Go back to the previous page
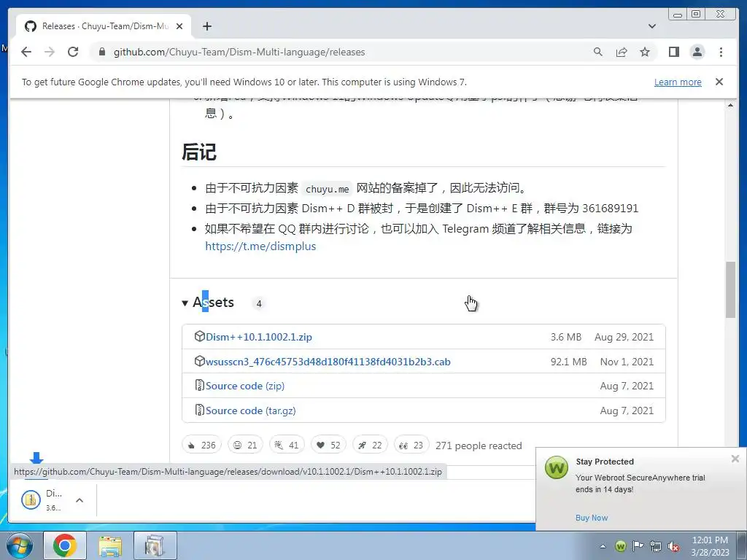Screen dimensions: 747x560 pos(26,52)
